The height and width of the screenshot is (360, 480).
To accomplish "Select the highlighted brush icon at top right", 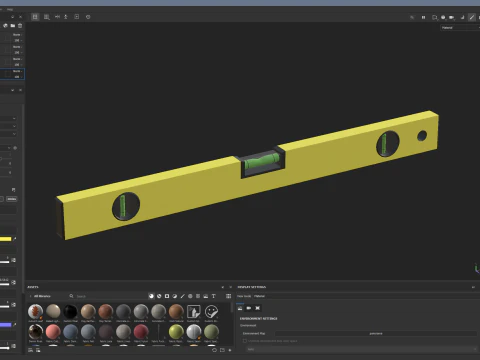I will coord(472,17).
